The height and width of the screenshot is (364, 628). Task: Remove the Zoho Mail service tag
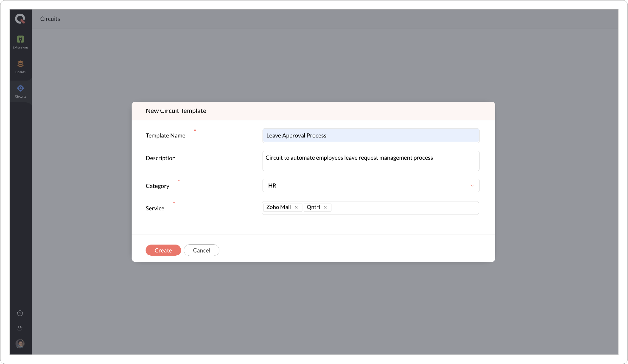tap(296, 207)
